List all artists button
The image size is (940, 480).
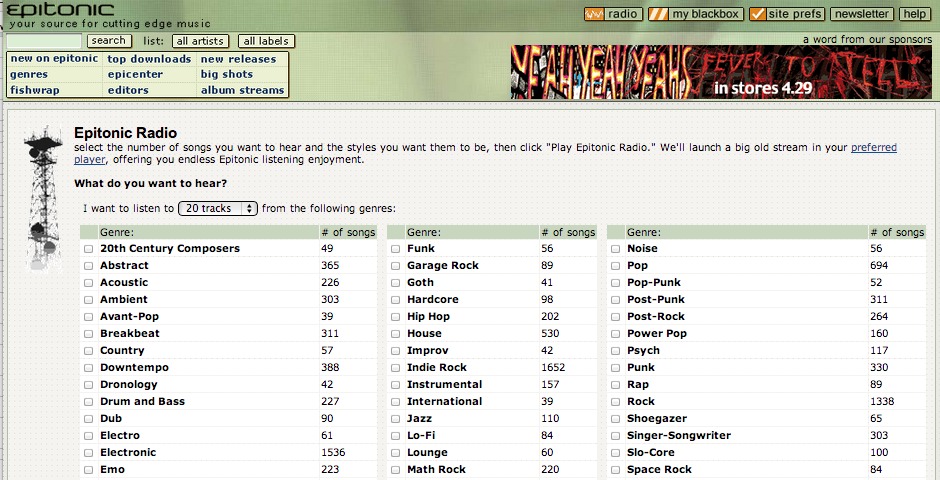click(x=200, y=41)
